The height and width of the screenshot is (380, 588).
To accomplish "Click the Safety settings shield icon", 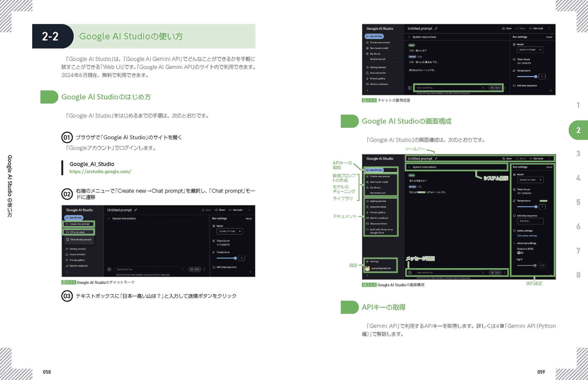I will (x=514, y=231).
